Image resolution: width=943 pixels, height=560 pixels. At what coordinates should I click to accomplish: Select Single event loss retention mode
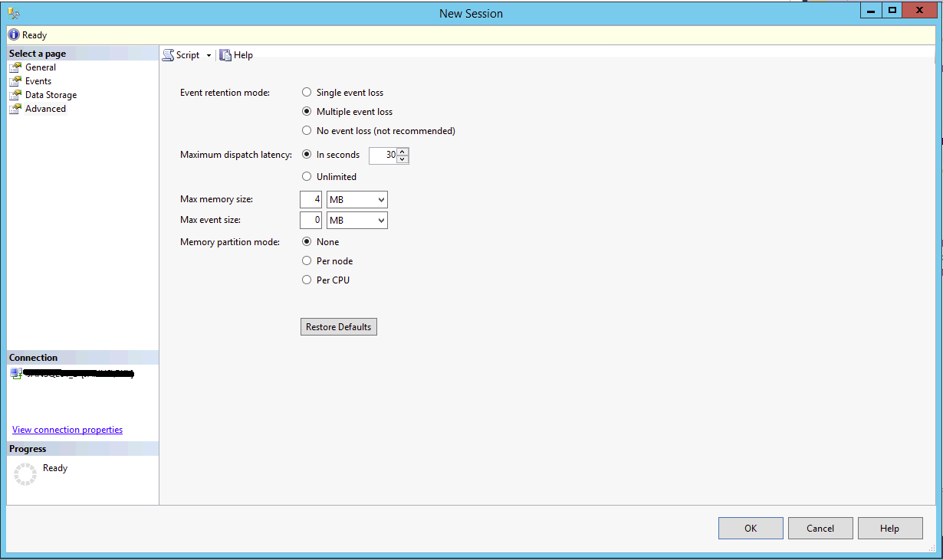[x=307, y=93]
